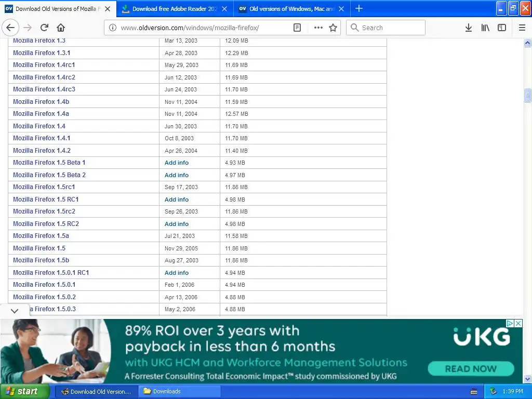The width and height of the screenshot is (532, 399).
Task: Open Mozilla Firefox 1.5b link
Action: tap(41, 260)
